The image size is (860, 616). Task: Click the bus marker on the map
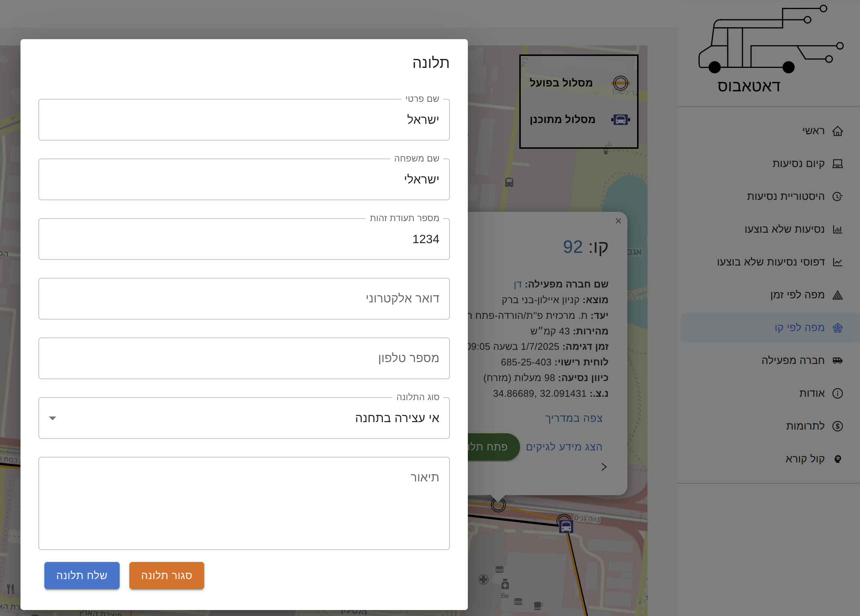(566, 526)
